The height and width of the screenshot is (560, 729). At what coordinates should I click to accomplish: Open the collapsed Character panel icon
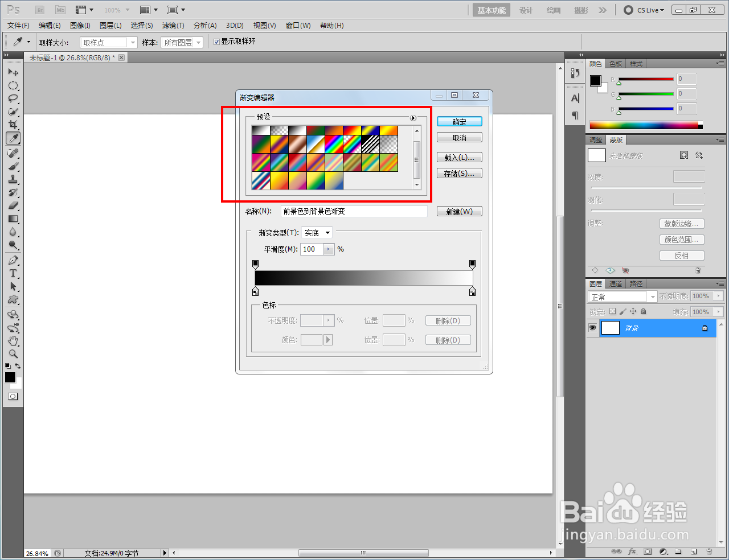[x=575, y=98]
